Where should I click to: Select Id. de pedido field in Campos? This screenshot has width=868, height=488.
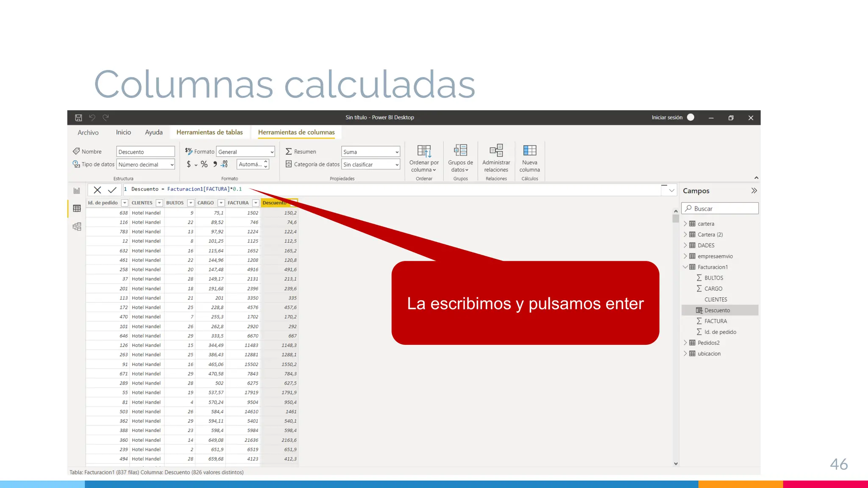coord(720,332)
